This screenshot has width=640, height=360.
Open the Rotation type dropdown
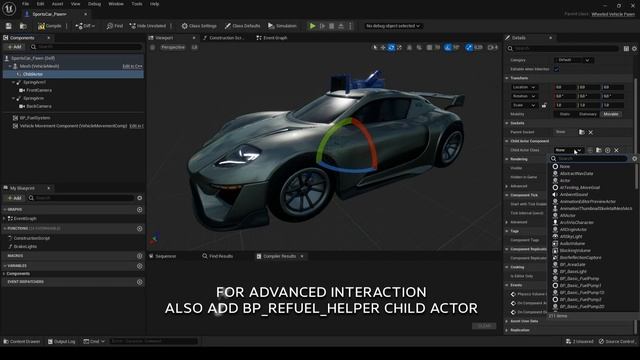[x=524, y=96]
